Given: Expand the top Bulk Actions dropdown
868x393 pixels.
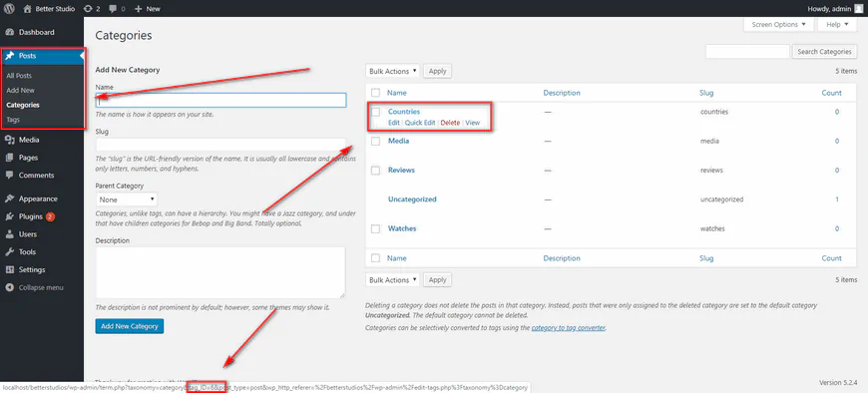Looking at the screenshot, I should tap(392, 72).
